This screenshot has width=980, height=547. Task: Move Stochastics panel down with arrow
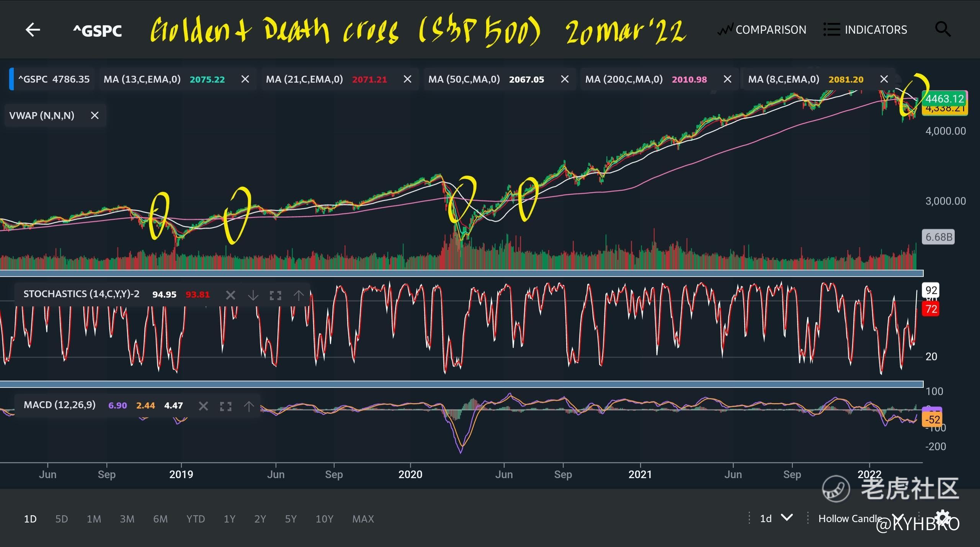click(253, 295)
